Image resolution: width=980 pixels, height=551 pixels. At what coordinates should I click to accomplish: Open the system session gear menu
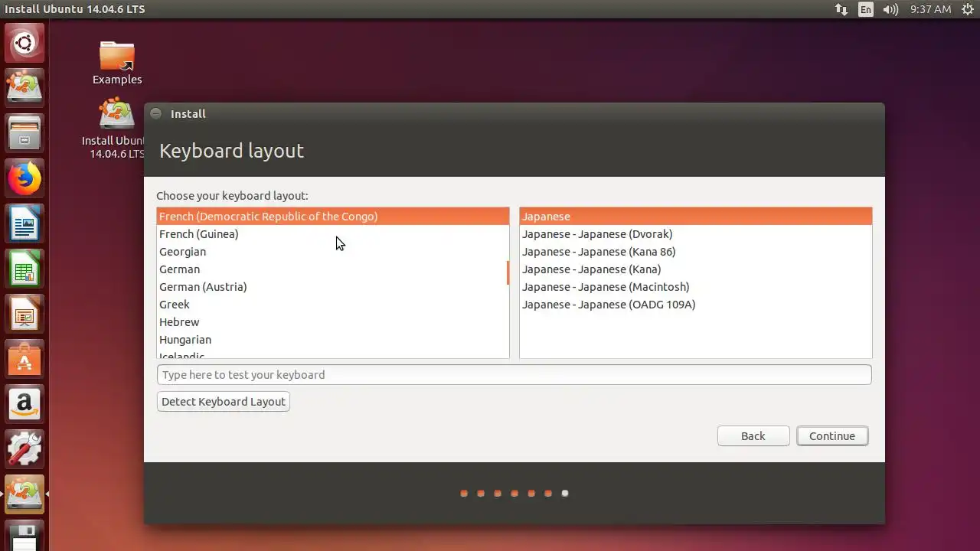pyautogui.click(x=968, y=9)
